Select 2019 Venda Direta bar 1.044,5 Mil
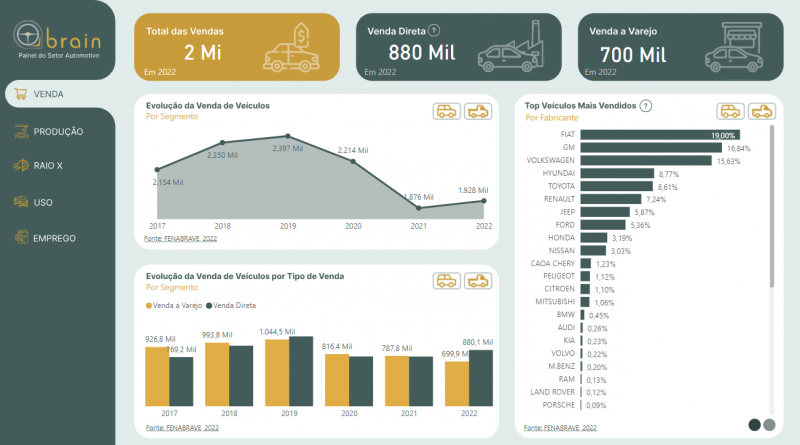Screen dimensions: 800x445 click(301, 372)
